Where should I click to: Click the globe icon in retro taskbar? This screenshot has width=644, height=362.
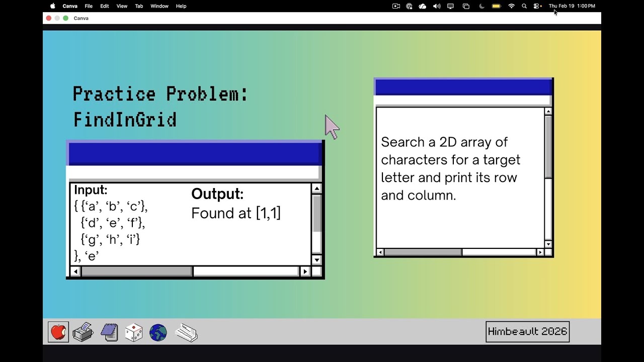[158, 333]
